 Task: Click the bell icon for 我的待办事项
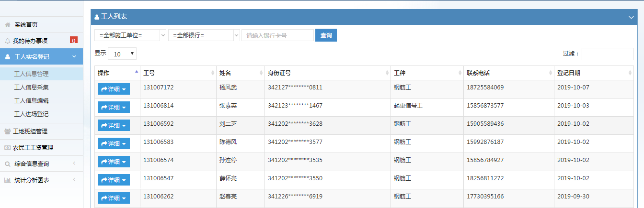[x=8, y=41]
